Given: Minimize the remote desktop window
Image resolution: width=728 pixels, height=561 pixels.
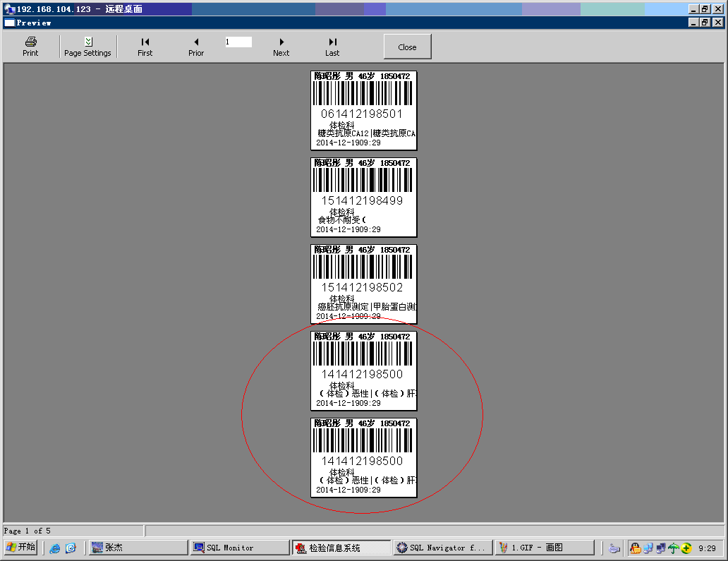Looking at the screenshot, I should tap(693, 9).
